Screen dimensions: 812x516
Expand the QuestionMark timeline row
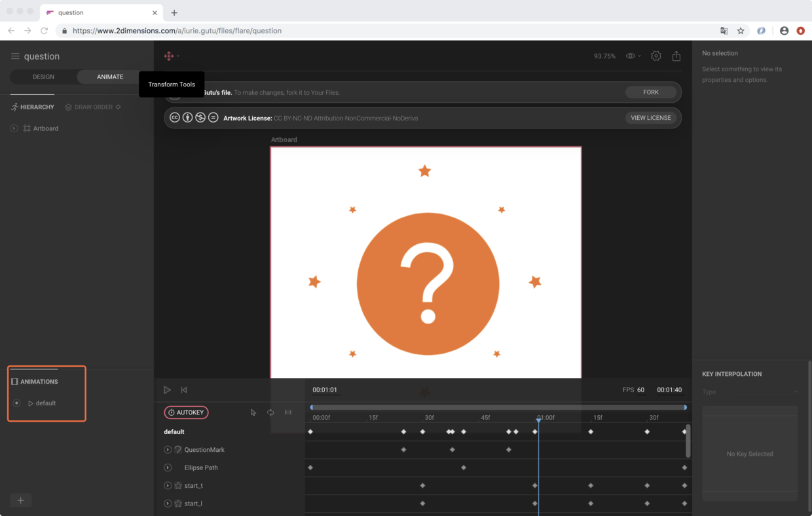[168, 450]
